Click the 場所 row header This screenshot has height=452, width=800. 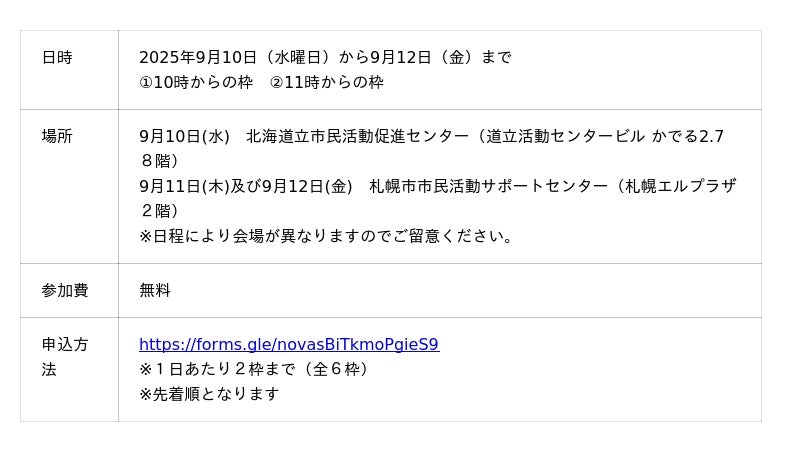pyautogui.click(x=57, y=137)
